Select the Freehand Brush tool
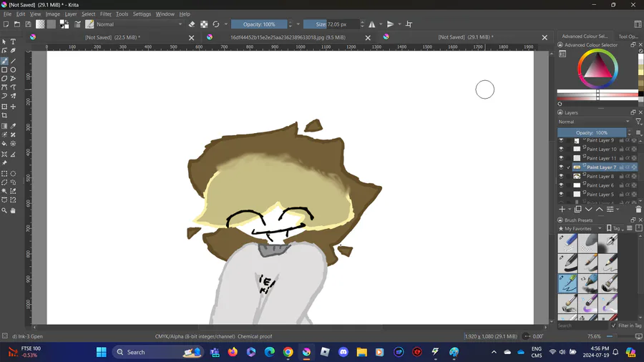Viewport: 644px width, 362px height. click(4, 61)
